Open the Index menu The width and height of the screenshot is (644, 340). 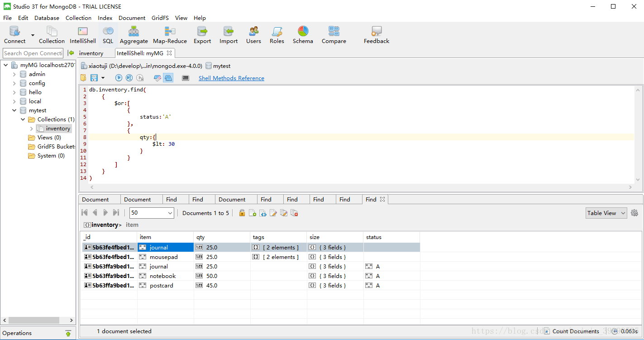pyautogui.click(x=105, y=18)
